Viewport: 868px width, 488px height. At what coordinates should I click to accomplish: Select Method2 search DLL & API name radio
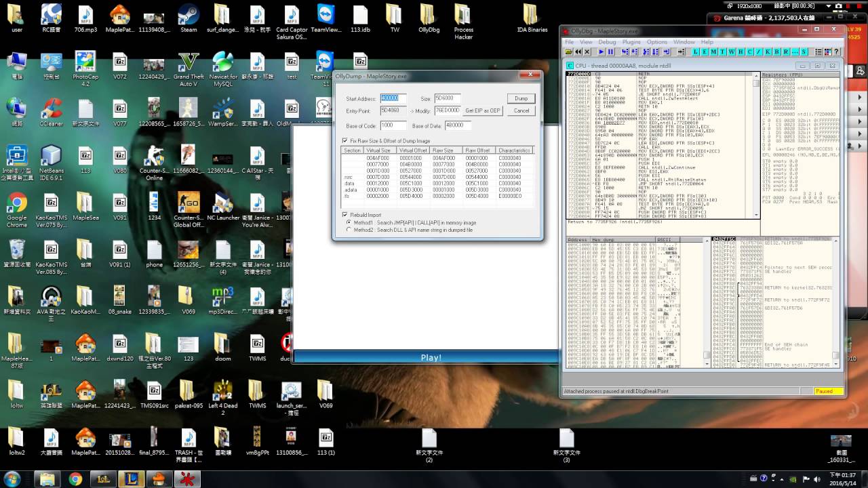pos(349,230)
